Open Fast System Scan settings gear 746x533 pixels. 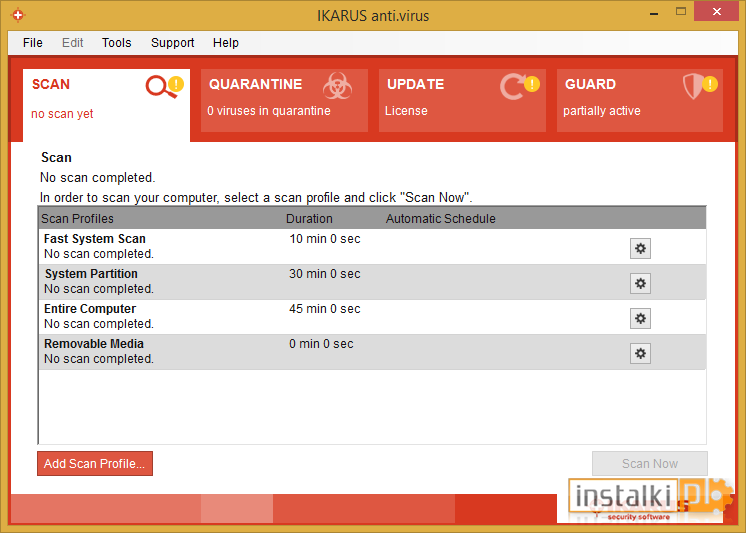(x=640, y=249)
